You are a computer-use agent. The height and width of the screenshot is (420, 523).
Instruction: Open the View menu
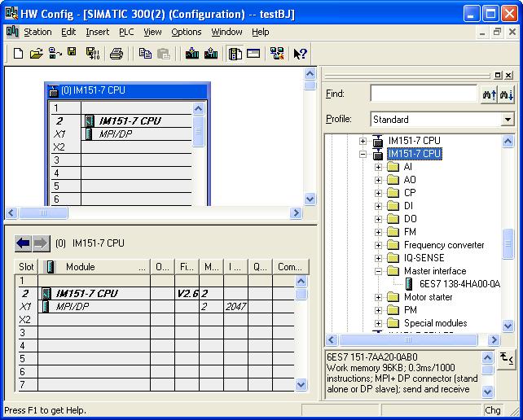tap(153, 32)
